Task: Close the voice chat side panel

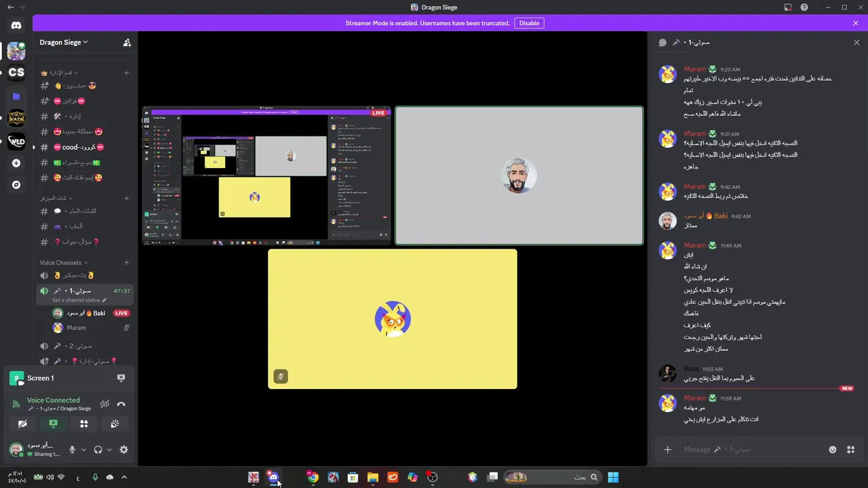Action: point(856,42)
